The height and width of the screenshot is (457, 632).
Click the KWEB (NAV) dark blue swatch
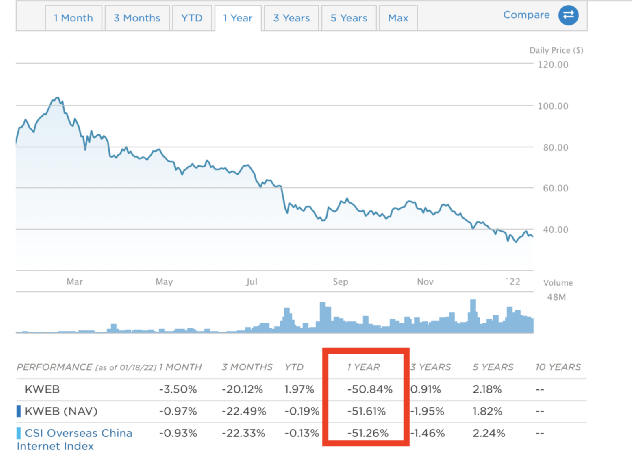[x=19, y=410]
